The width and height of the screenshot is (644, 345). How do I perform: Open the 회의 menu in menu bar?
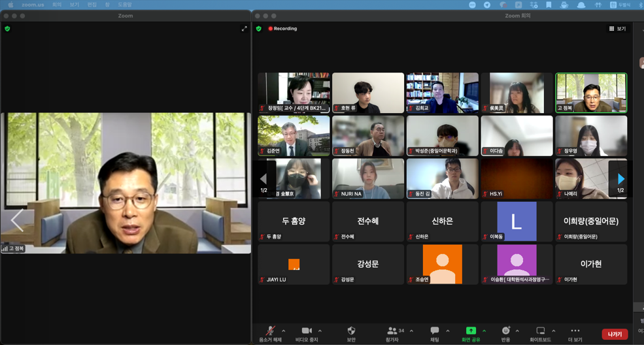tap(57, 5)
